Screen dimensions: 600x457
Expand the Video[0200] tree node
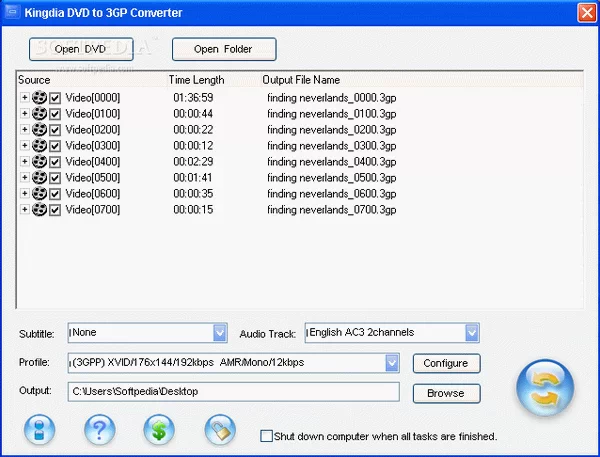point(24,130)
